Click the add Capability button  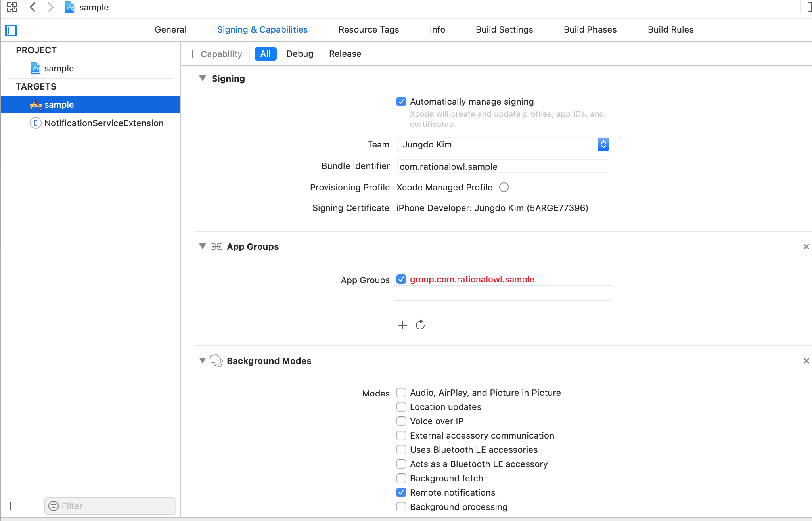click(x=215, y=54)
